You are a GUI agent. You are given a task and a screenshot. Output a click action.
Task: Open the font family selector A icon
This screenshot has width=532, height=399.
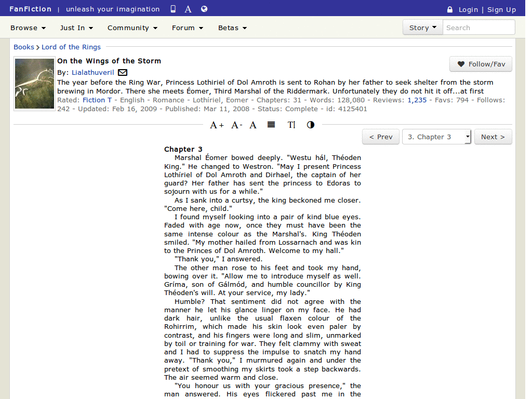pos(253,125)
